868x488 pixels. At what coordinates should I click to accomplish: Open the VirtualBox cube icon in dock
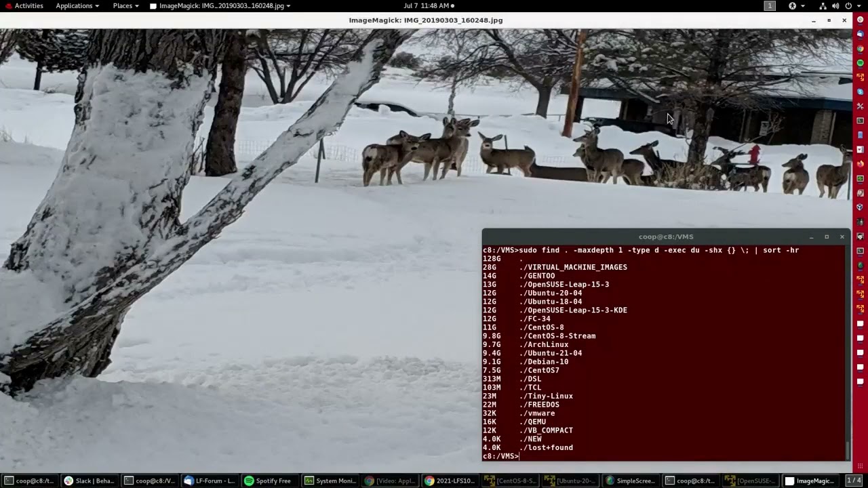coord(861,207)
